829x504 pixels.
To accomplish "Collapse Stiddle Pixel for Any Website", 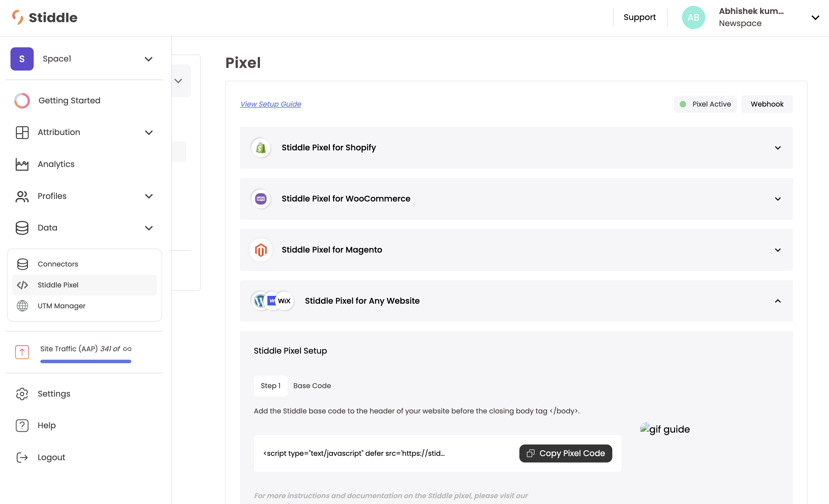I will [778, 301].
